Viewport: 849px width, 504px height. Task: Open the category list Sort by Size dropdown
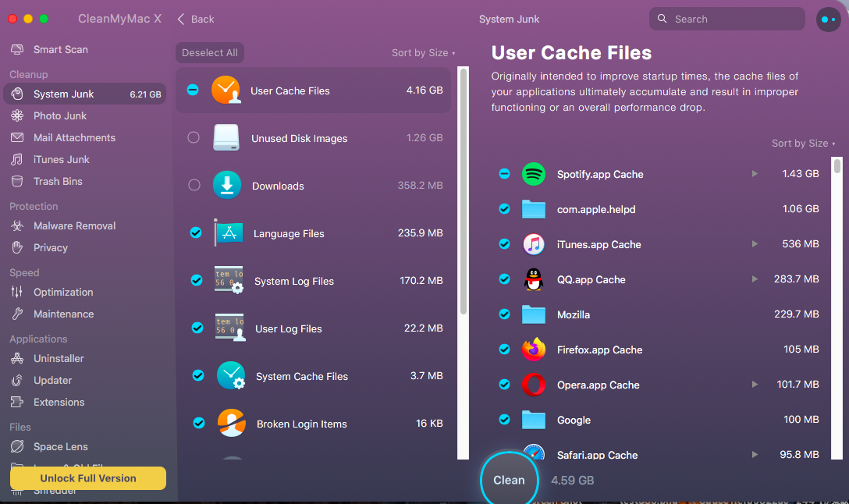(x=424, y=52)
